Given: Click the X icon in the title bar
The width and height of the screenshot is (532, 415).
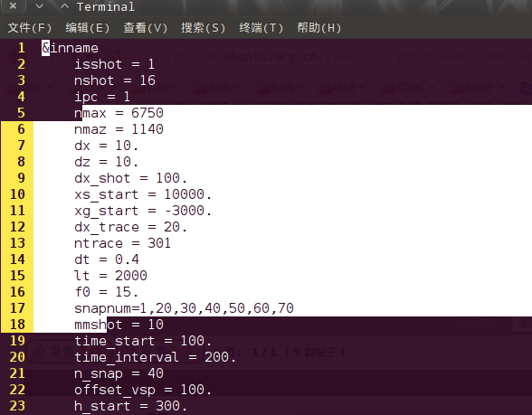Looking at the screenshot, I should (x=13, y=5).
